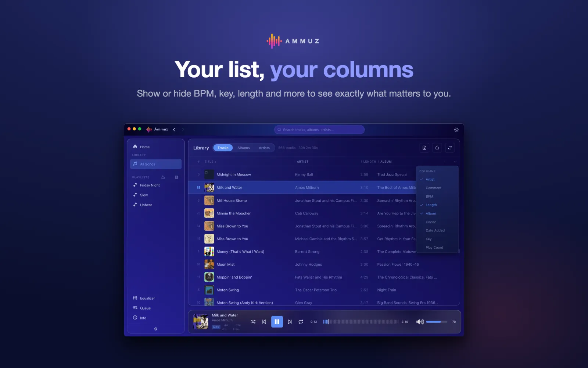Open the Slow playlist
This screenshot has width=588, height=368.
[156, 195]
